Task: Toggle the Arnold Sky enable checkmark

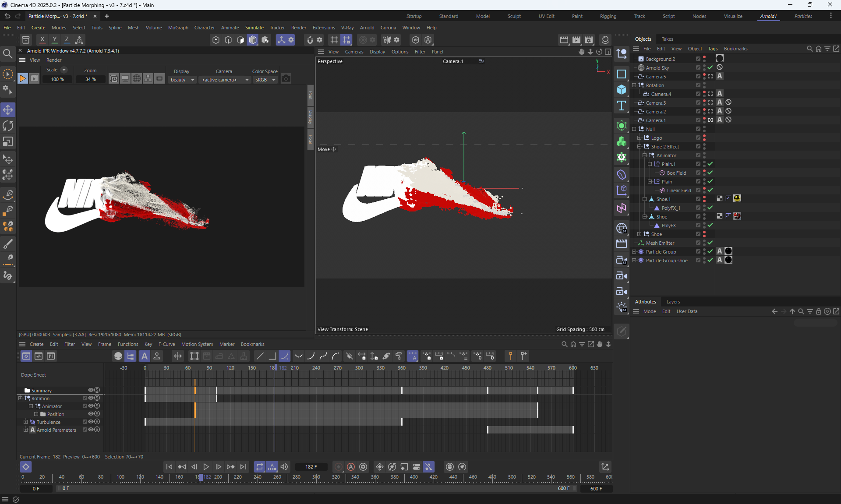Action: click(x=710, y=68)
